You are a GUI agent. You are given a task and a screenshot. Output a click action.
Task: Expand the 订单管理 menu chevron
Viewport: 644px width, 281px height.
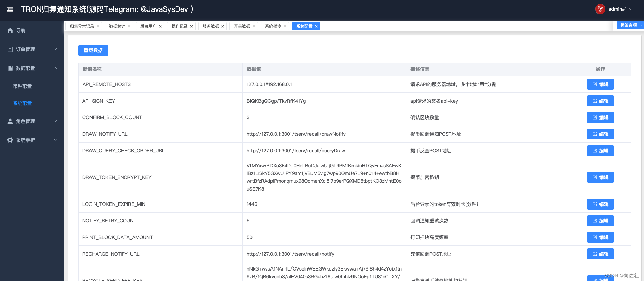coord(55,49)
